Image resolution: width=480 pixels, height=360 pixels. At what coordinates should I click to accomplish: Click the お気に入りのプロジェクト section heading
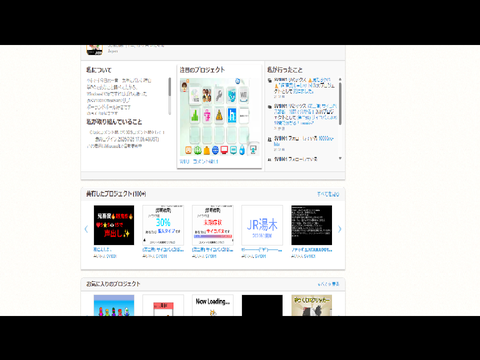pyautogui.click(x=113, y=284)
